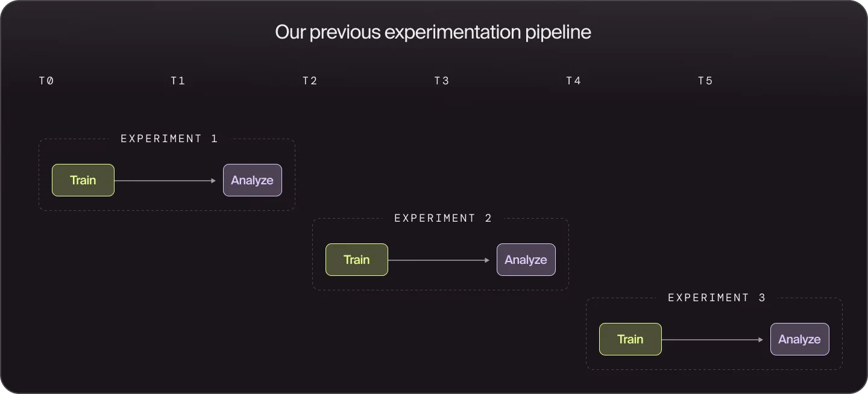
Task: Click the T1 timeline marker
Action: coord(178,81)
